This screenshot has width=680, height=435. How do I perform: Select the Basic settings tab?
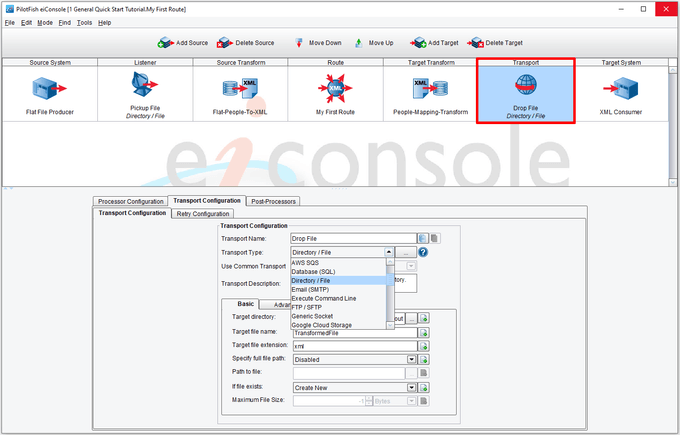[245, 304]
